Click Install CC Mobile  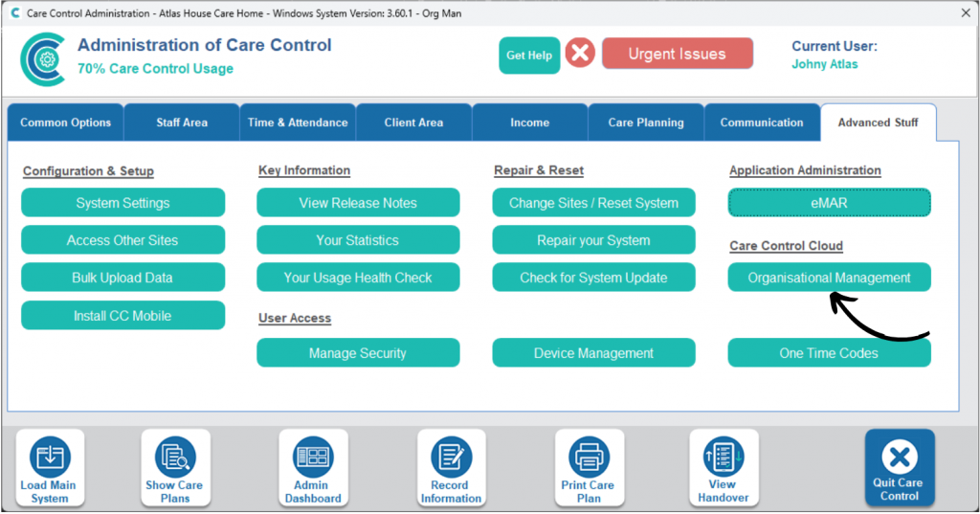(x=123, y=316)
